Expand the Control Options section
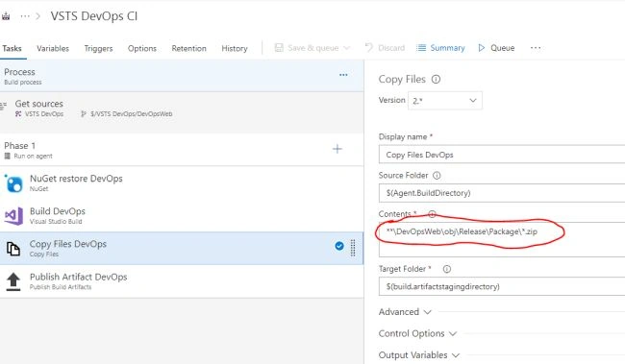This screenshot has width=625, height=364. coord(417,333)
